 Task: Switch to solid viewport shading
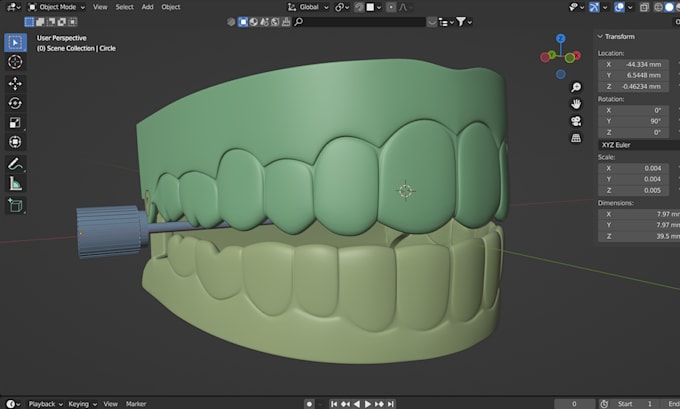[670, 7]
